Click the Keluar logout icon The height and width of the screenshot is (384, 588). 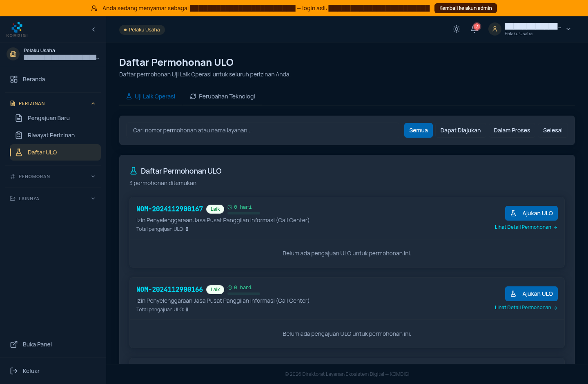[14, 371]
